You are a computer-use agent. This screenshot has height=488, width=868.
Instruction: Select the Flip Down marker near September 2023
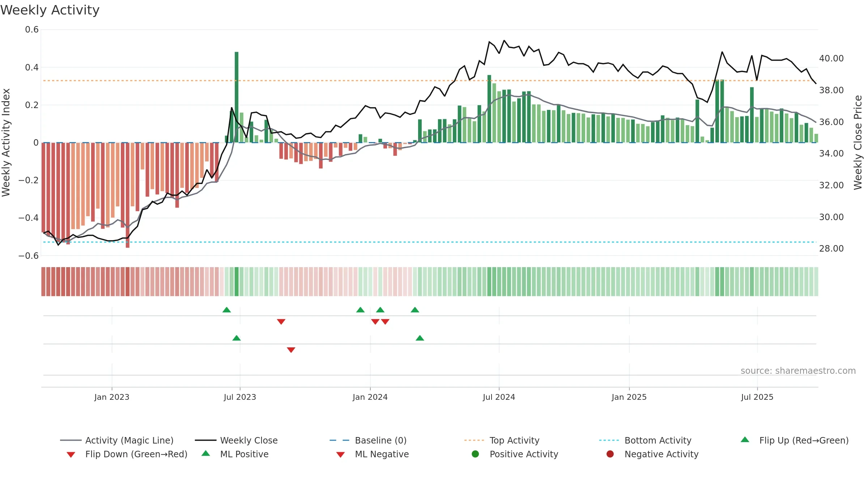click(281, 322)
